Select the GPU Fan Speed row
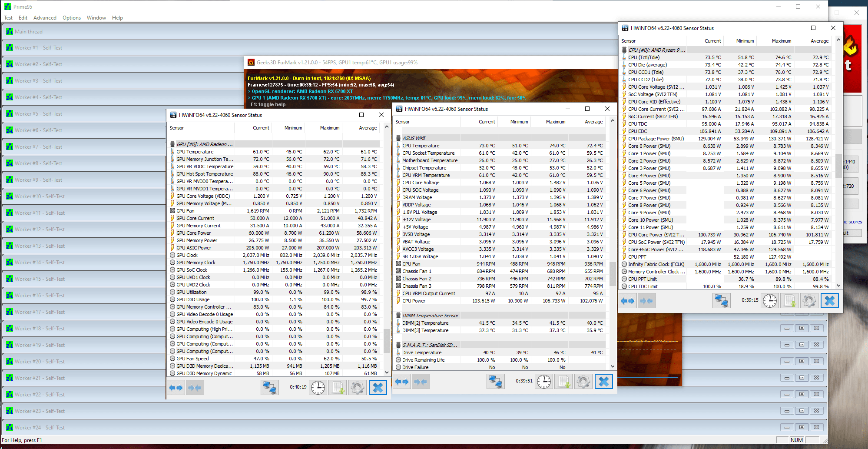868x449 pixels. point(274,359)
